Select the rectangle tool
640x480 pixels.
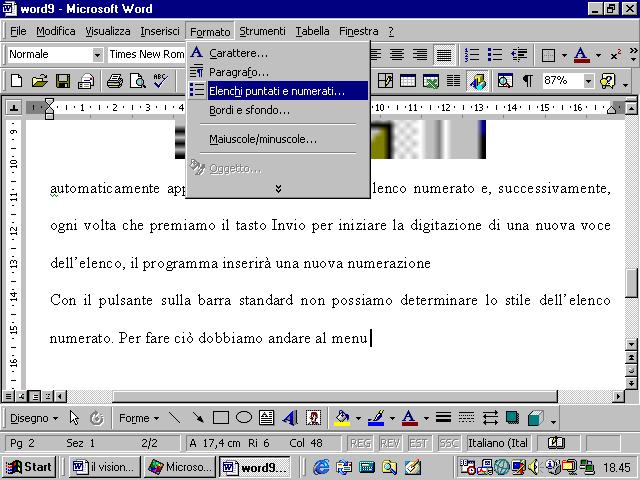(x=221, y=418)
